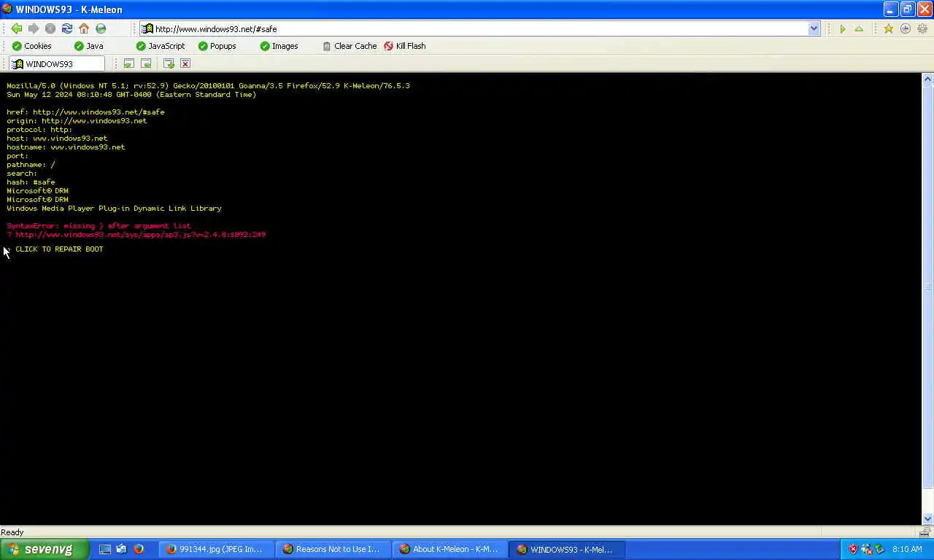Click Show Desktop quick launch icon
The image size is (934, 560).
click(x=104, y=550)
